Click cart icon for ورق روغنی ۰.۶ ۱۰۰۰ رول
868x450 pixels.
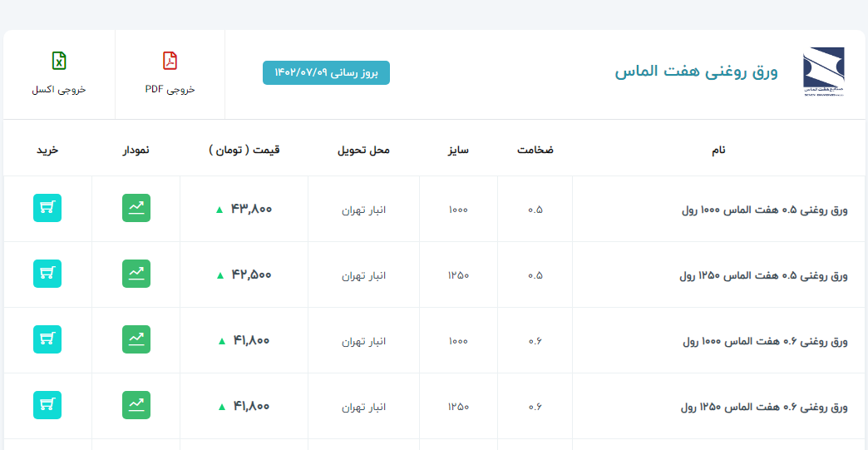(47, 339)
